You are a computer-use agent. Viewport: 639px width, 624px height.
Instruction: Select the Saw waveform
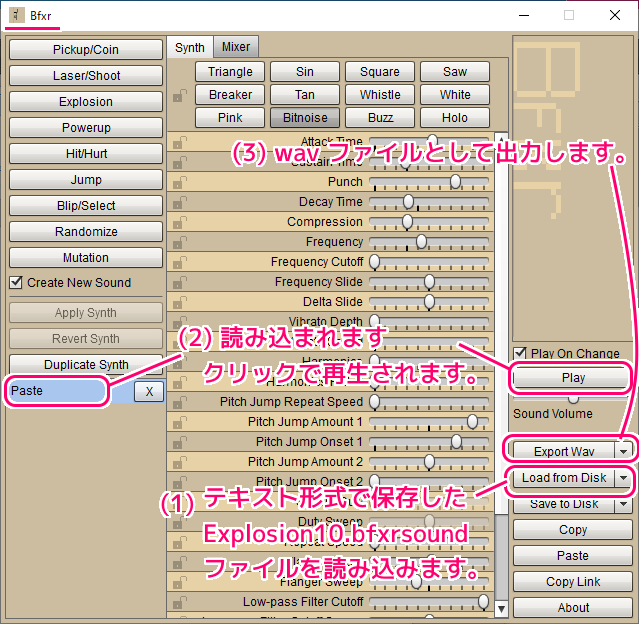pos(455,72)
